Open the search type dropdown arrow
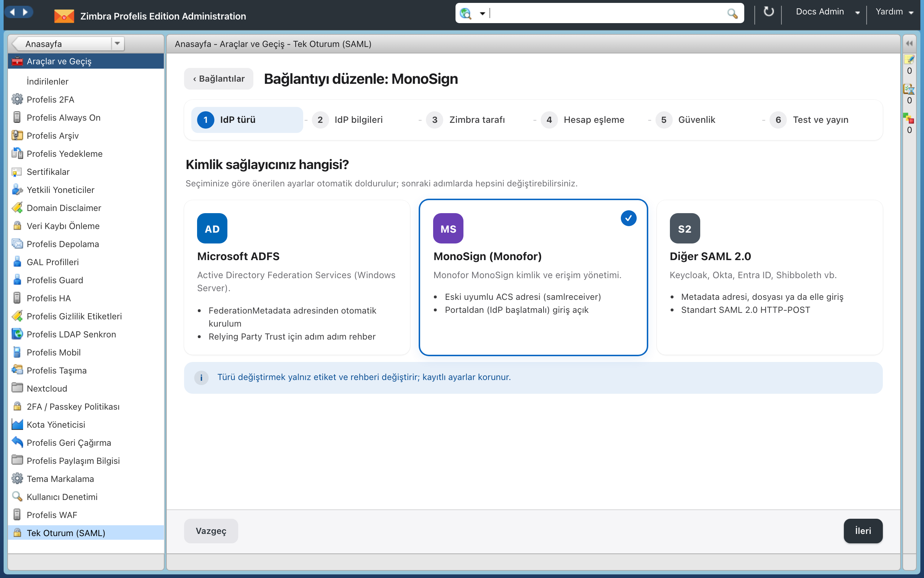Screen dimensions: 924x578 pos(482,13)
